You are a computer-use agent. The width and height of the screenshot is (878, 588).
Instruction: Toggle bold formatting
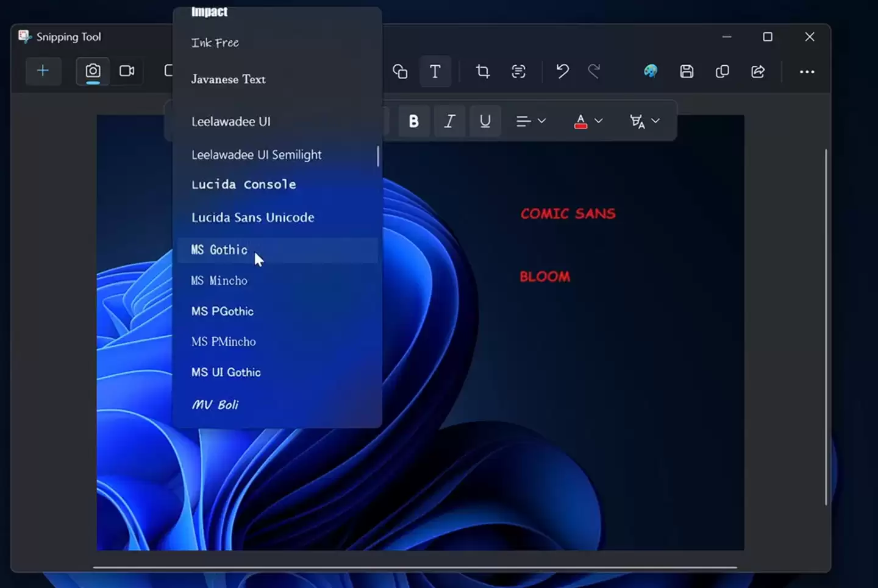click(x=414, y=121)
